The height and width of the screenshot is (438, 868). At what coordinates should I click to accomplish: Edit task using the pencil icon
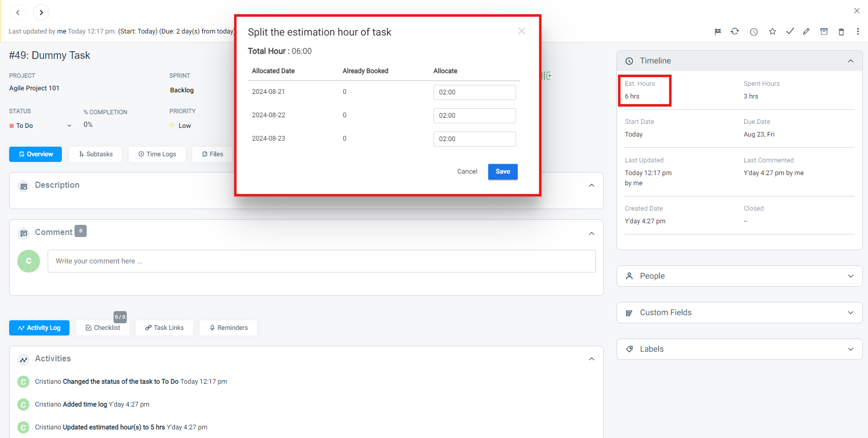coord(806,31)
